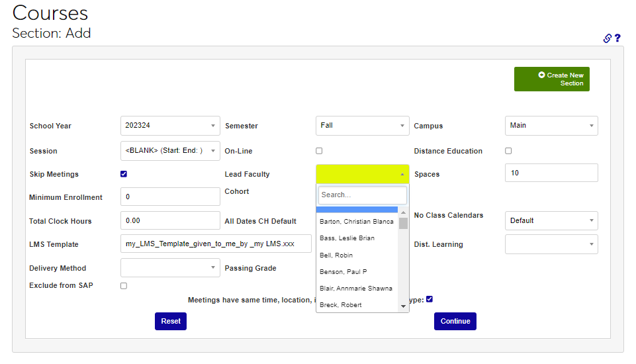Collapse the highlighted Lead Faculty dropdown
This screenshot has width=636, height=364.
(x=362, y=174)
